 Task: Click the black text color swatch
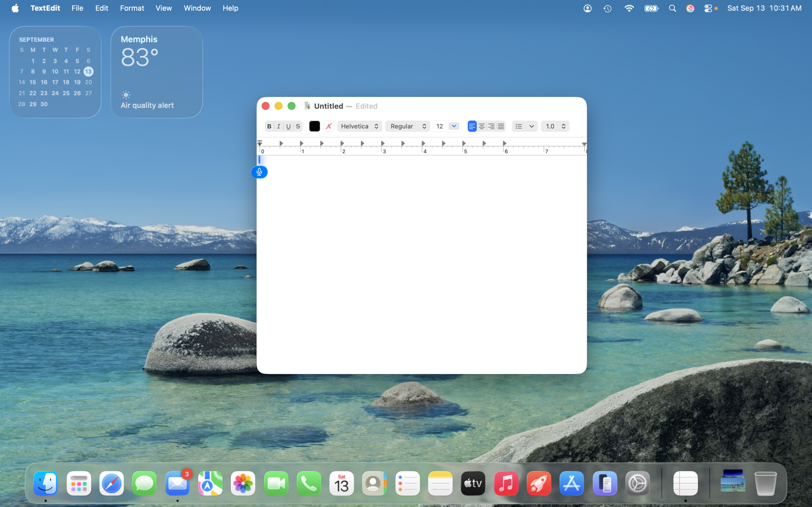(314, 126)
